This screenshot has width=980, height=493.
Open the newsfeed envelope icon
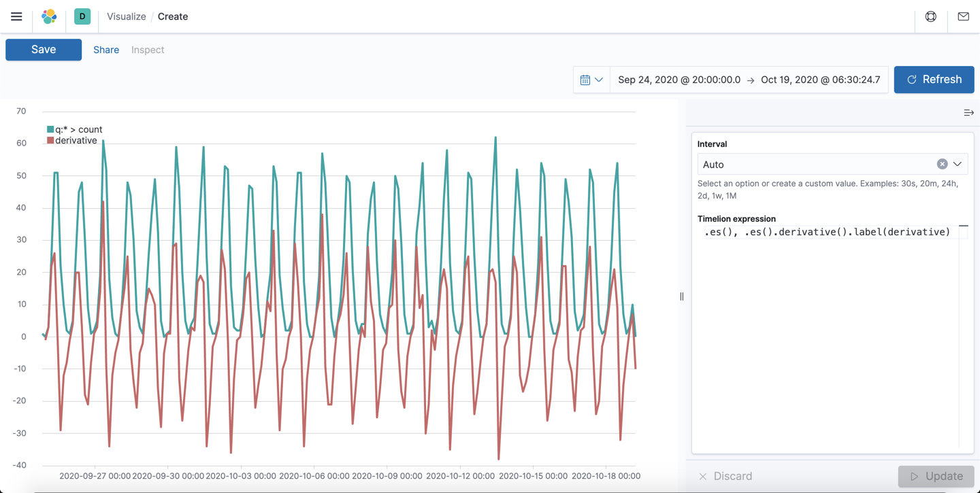tap(963, 16)
